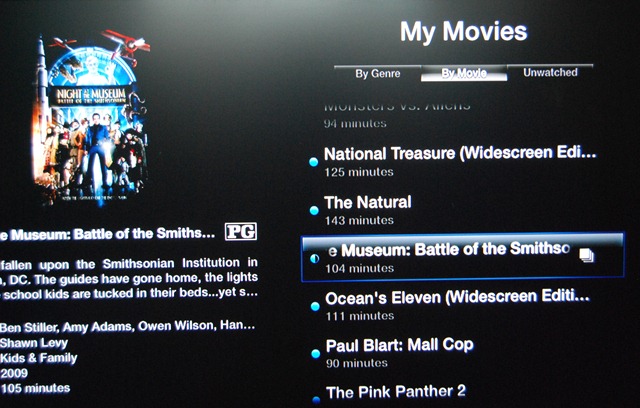
Task: Click the half-watched indicator on Night at the Museum
Action: [314, 259]
